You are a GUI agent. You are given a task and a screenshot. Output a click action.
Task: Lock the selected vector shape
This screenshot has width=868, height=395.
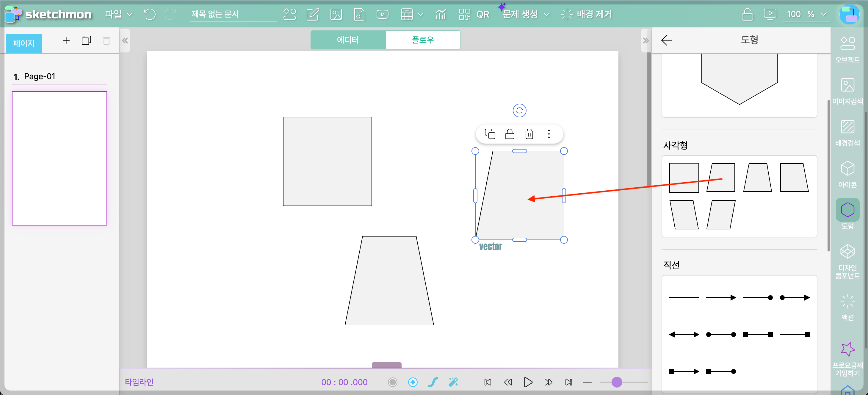[510, 134]
